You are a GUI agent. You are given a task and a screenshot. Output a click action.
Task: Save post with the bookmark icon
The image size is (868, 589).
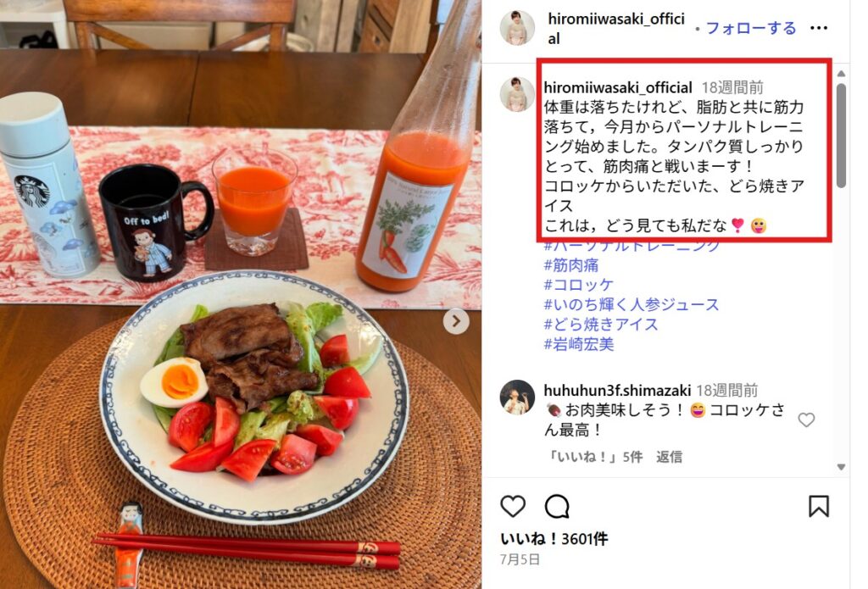818,506
